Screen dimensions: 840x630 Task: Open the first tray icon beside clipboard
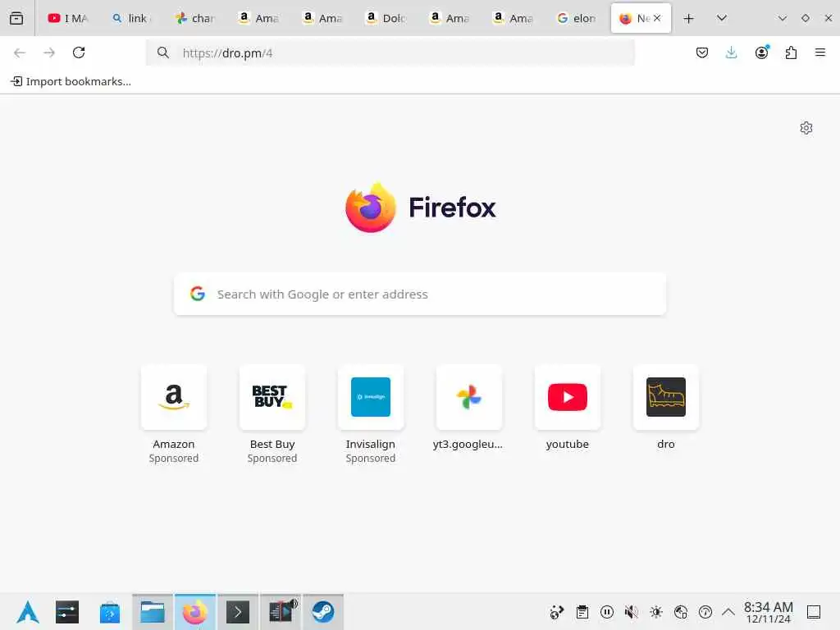coord(557,612)
